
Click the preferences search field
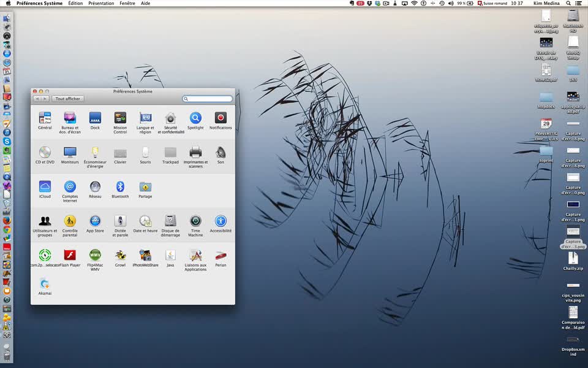209,99
